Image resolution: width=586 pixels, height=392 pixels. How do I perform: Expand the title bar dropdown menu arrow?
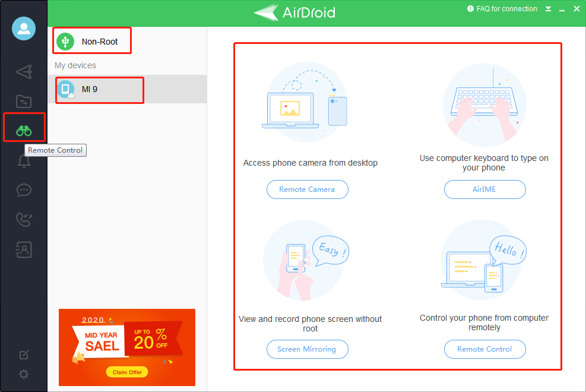(x=549, y=9)
